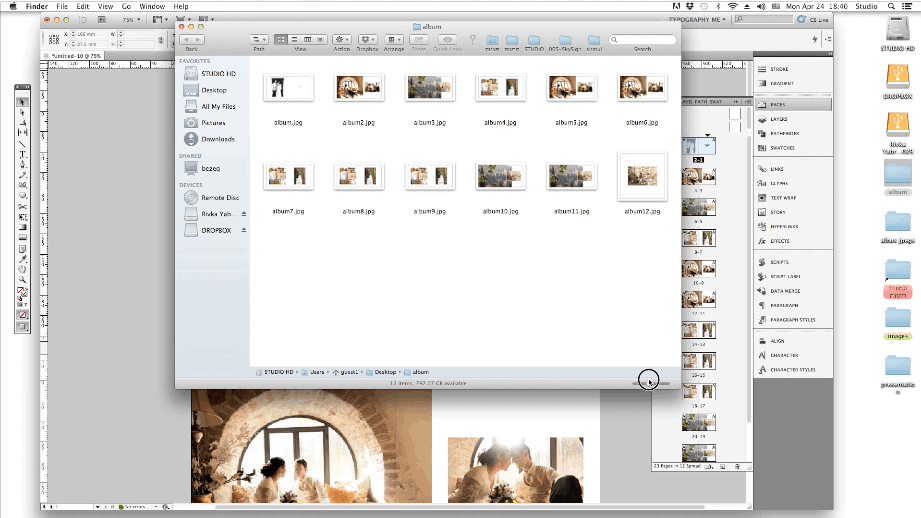Pick the Line tool in toolbox
The width and height of the screenshot is (921, 518).
click(x=22, y=143)
